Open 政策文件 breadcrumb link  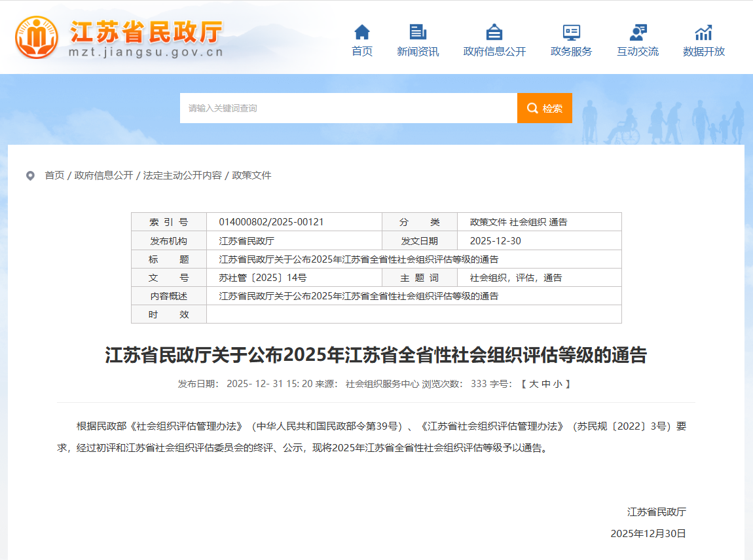tap(251, 176)
